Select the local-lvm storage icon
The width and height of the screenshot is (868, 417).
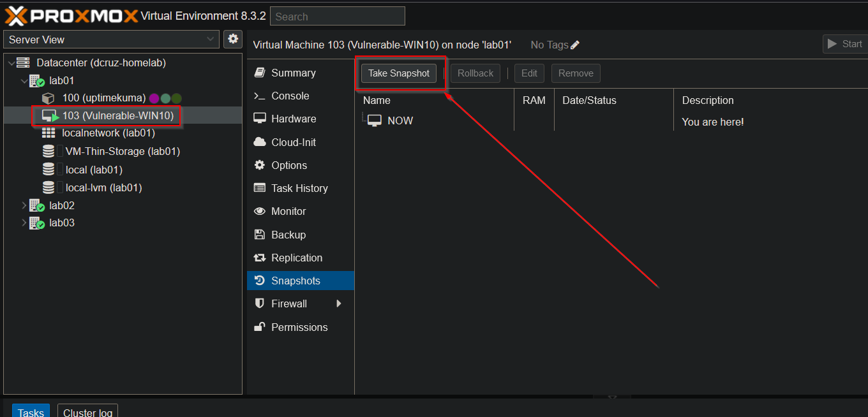[49, 187]
